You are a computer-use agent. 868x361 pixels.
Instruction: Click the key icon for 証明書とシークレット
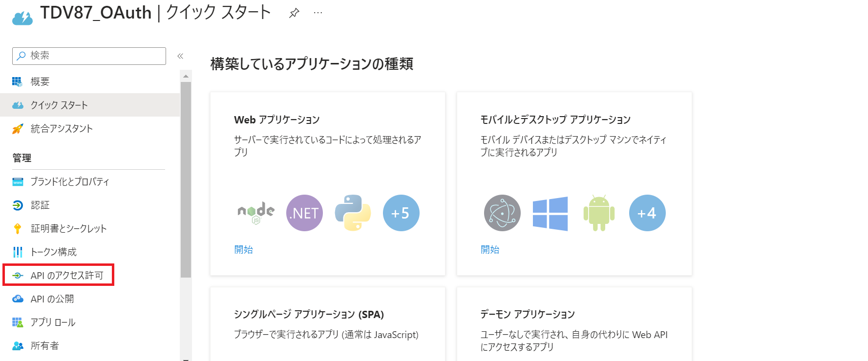18,229
